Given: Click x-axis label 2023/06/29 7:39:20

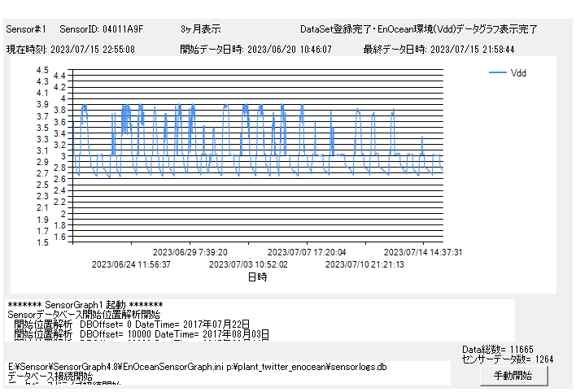Looking at the screenshot, I should 189,252.
